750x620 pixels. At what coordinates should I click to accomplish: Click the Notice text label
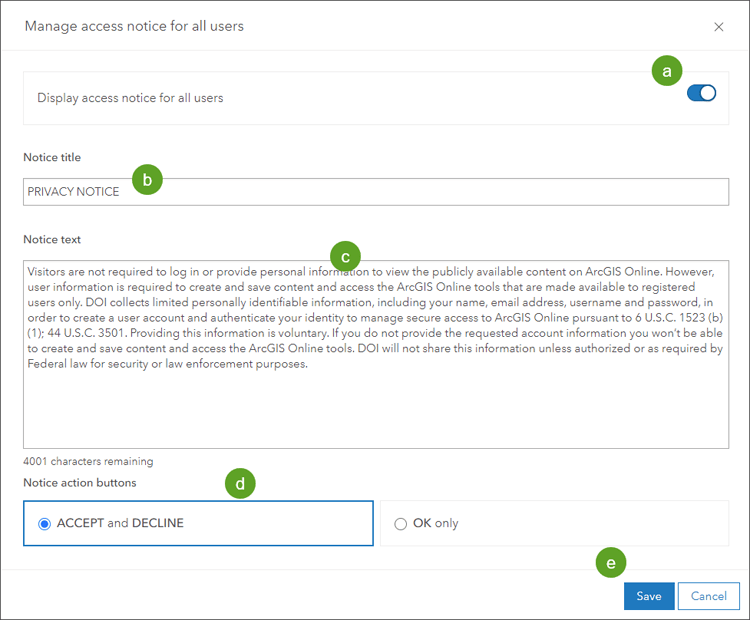coord(52,239)
